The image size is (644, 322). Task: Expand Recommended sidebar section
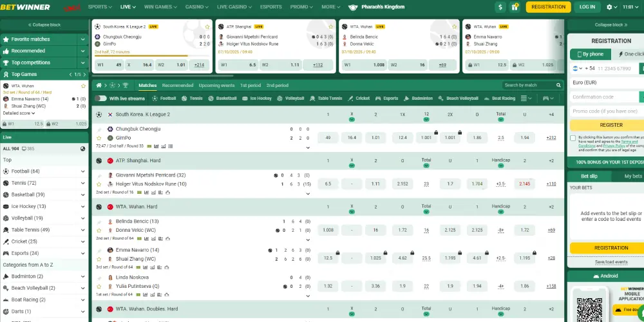pyautogui.click(x=83, y=51)
